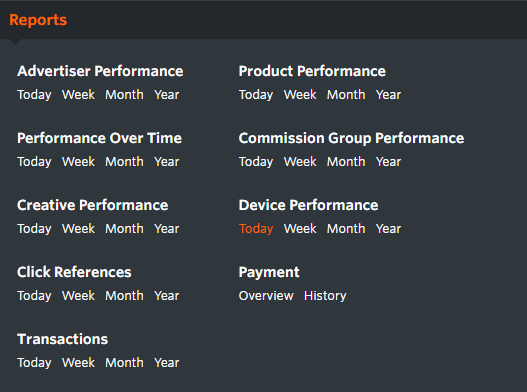Open Click References Year report

[x=167, y=296]
